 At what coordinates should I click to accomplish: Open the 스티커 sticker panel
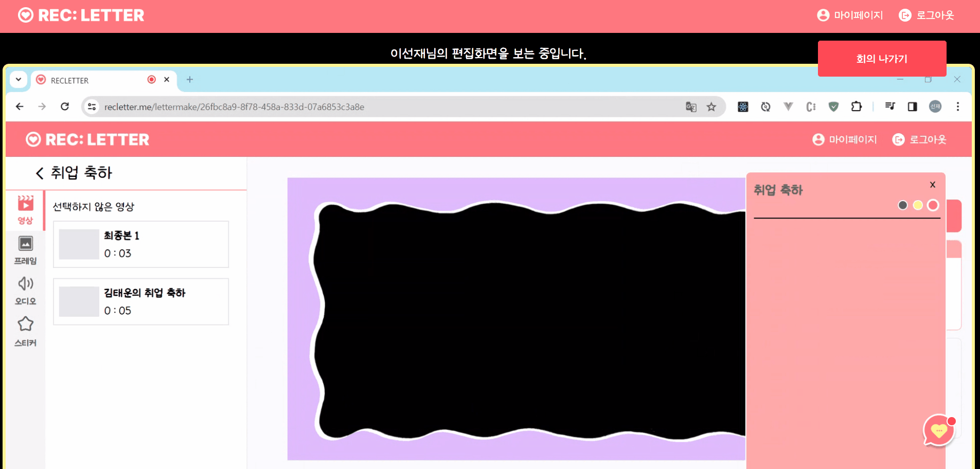pos(25,331)
